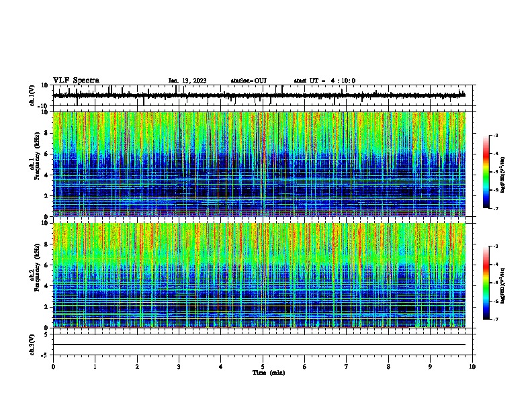Click the flat ch.3 voltage line

coord(259,345)
